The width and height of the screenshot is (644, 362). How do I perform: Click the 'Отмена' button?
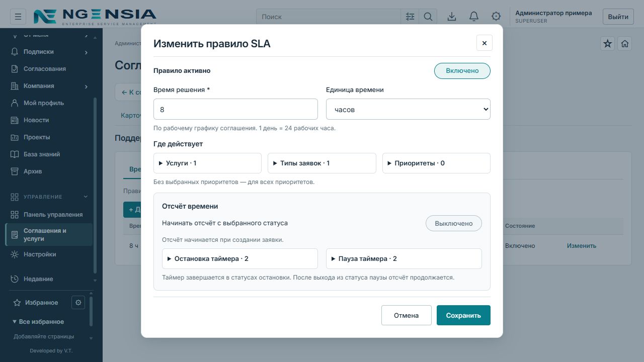coord(406,315)
